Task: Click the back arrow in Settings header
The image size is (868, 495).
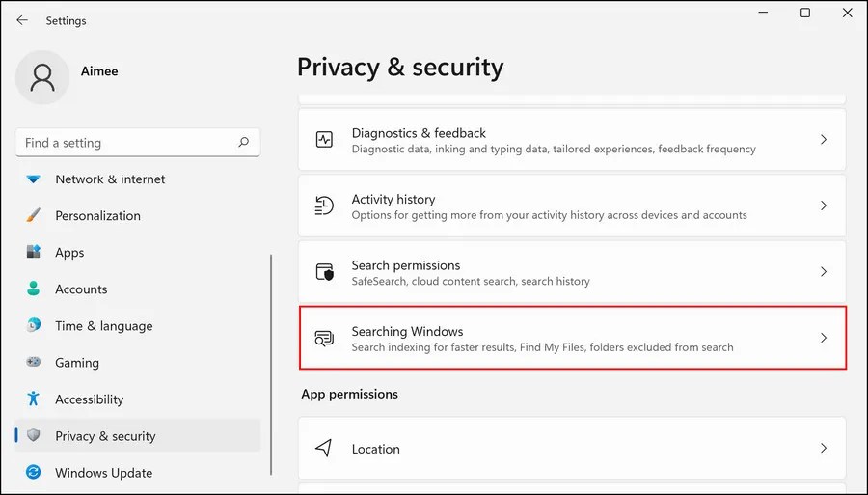Action: pyautogui.click(x=22, y=20)
